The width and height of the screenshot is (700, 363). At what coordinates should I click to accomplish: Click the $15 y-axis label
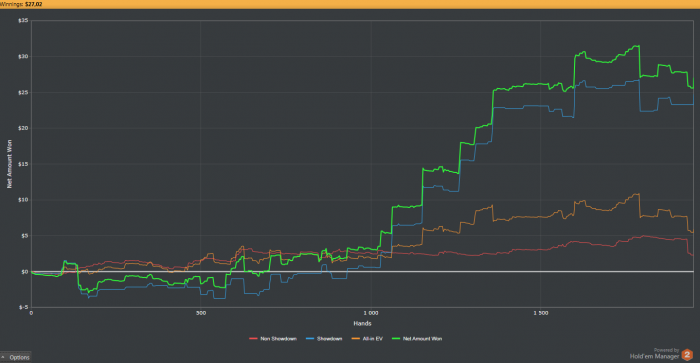pos(23,164)
